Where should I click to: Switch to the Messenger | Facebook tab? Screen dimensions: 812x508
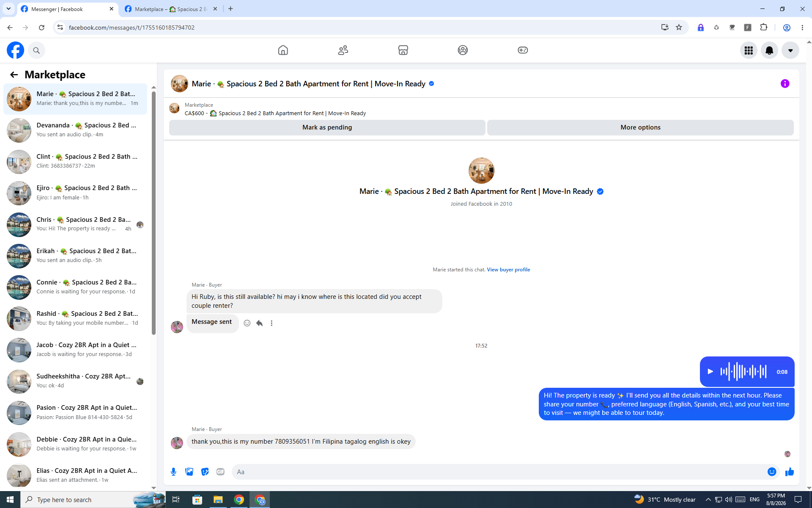coord(68,9)
